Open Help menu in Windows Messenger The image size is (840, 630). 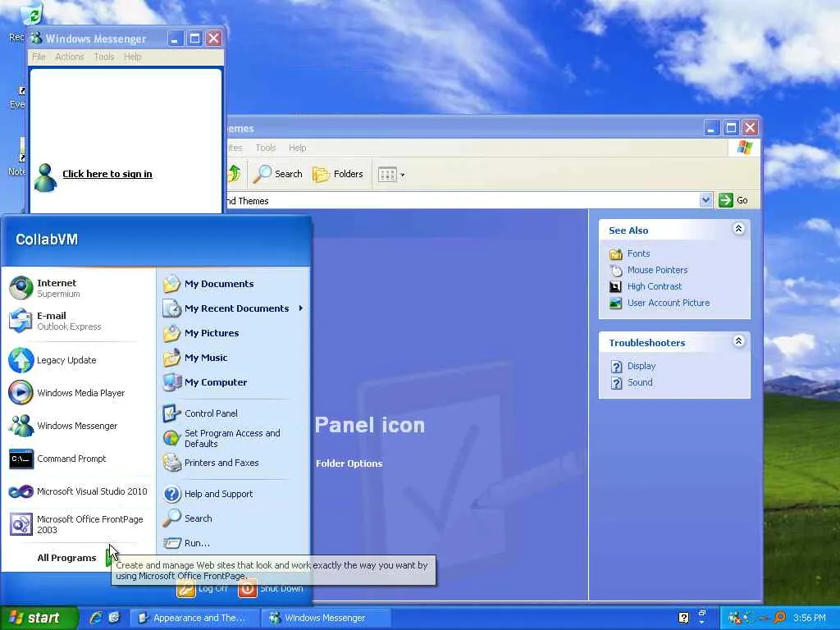point(132,57)
